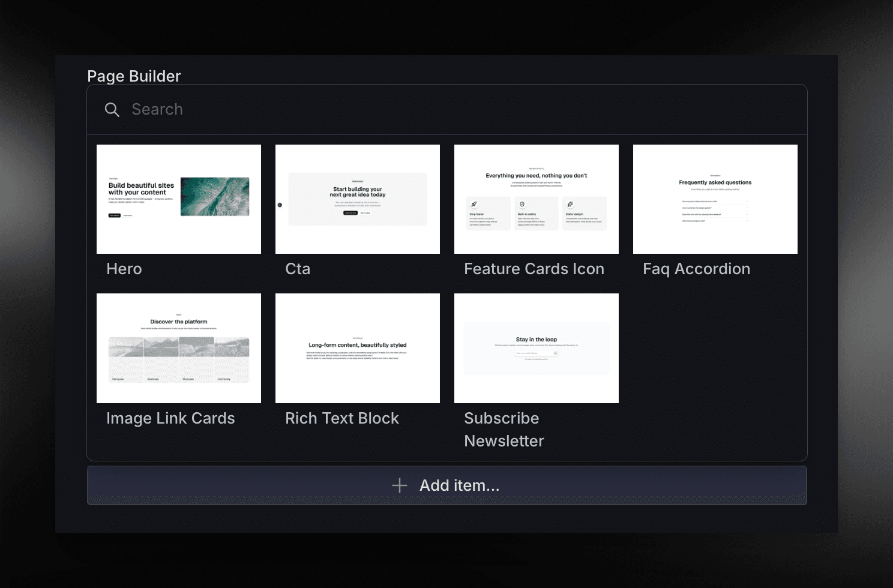Select the Hero block thumbnail
893x588 pixels.
(x=179, y=199)
